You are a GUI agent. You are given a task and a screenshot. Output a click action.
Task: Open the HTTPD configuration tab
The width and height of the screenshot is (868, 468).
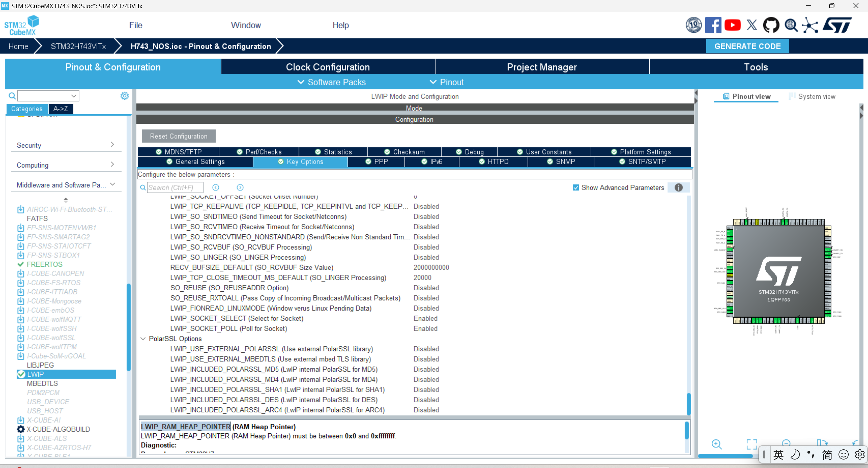493,162
